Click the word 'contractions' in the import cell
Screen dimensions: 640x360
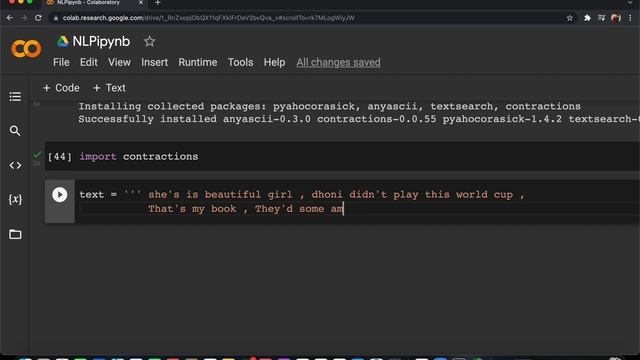click(x=160, y=157)
